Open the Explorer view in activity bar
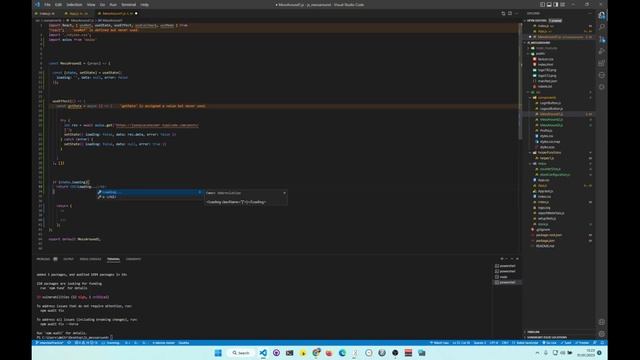Image resolution: width=640 pixels, height=360 pixels. 602,16
